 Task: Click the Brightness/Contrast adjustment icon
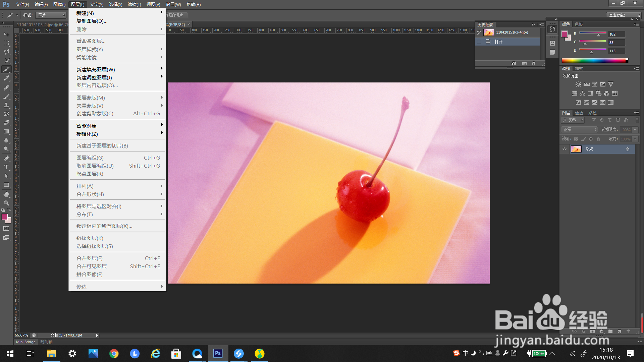578,84
